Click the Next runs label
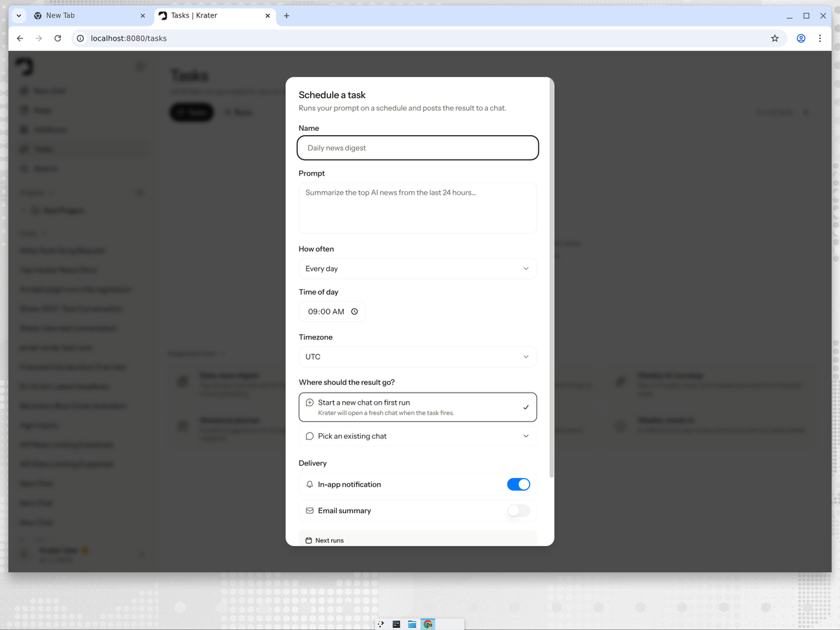The width and height of the screenshot is (840, 630). [329, 540]
